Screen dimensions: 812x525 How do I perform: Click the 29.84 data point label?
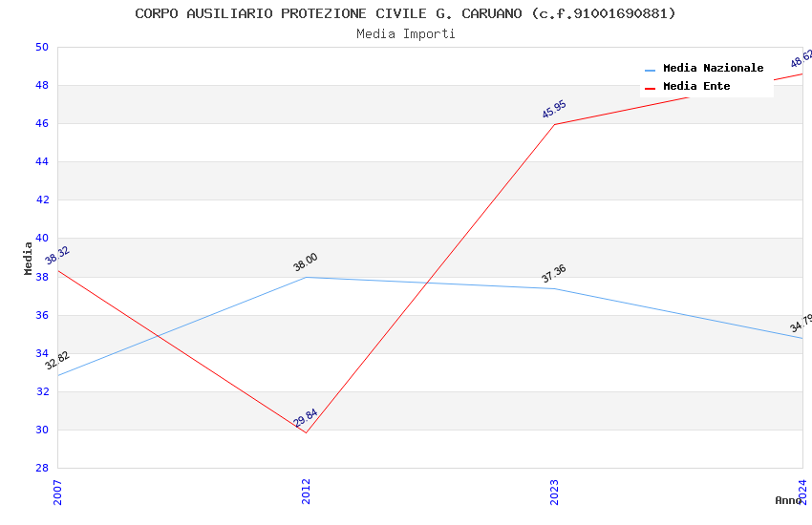(306, 418)
